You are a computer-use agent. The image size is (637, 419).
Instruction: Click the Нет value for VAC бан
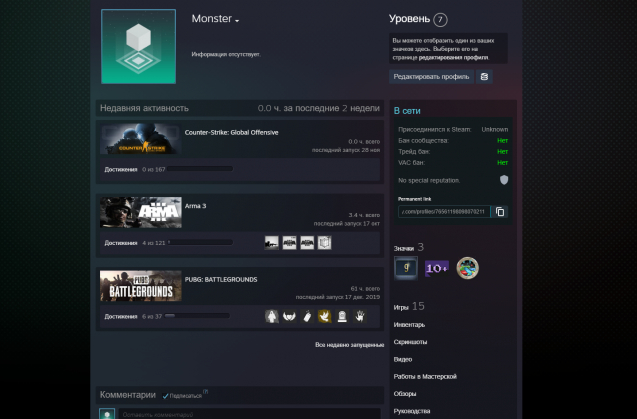(503, 163)
